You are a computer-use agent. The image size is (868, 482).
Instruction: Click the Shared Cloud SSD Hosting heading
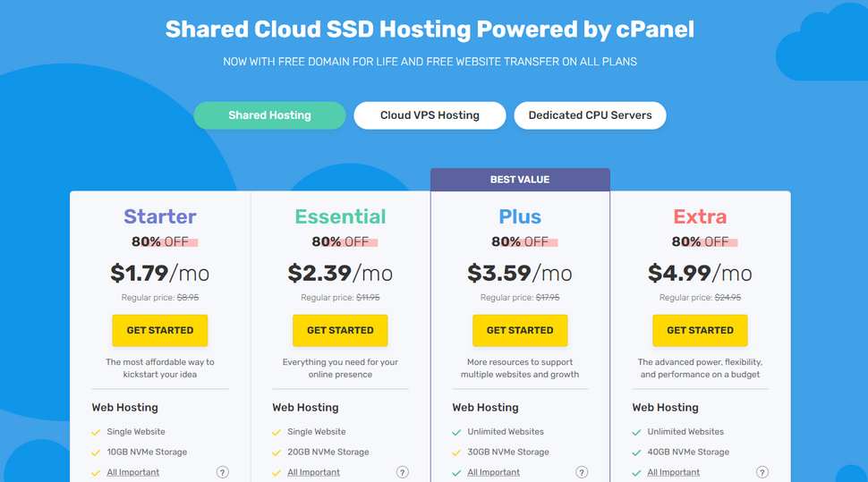[x=430, y=30]
